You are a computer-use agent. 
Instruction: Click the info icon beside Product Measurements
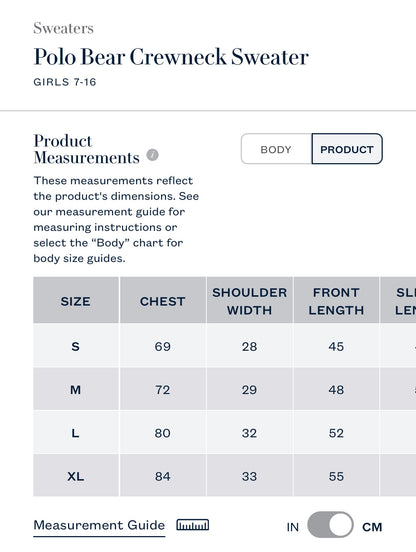click(x=152, y=155)
